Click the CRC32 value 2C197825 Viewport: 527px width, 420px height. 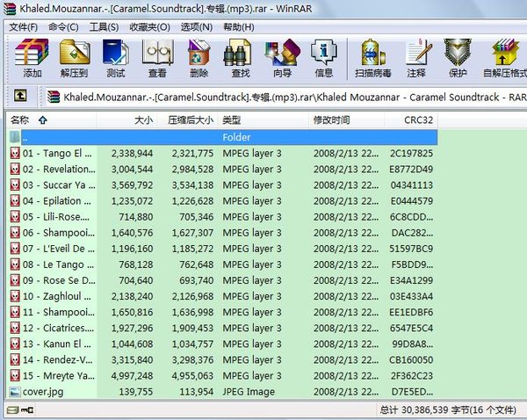pos(411,154)
